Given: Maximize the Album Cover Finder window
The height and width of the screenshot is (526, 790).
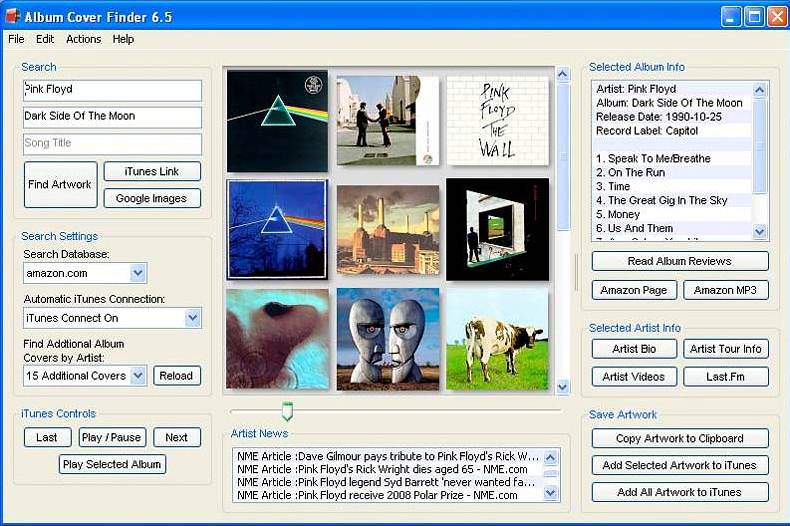Looking at the screenshot, I should tap(754, 16).
